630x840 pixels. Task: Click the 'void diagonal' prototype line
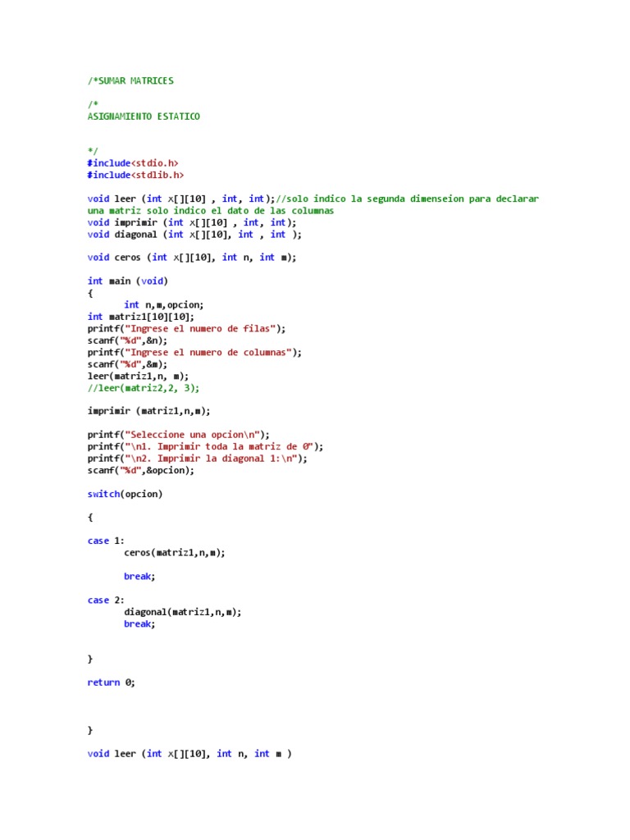point(194,234)
